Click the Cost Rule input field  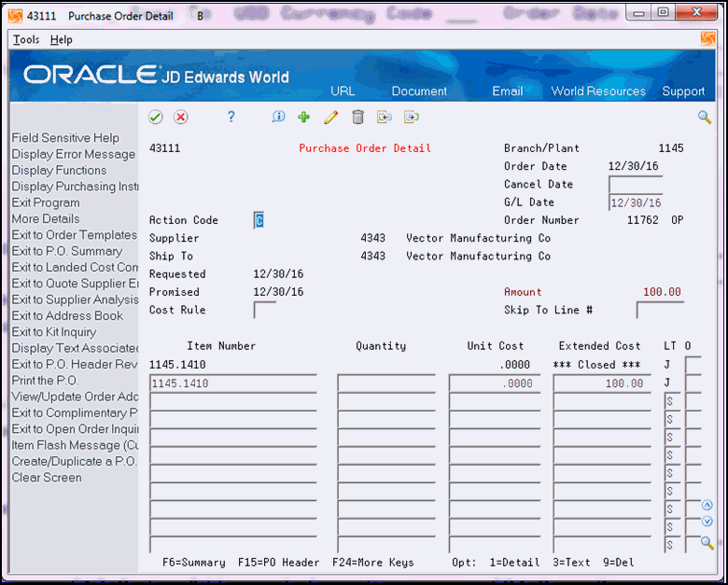pyautogui.click(x=265, y=310)
